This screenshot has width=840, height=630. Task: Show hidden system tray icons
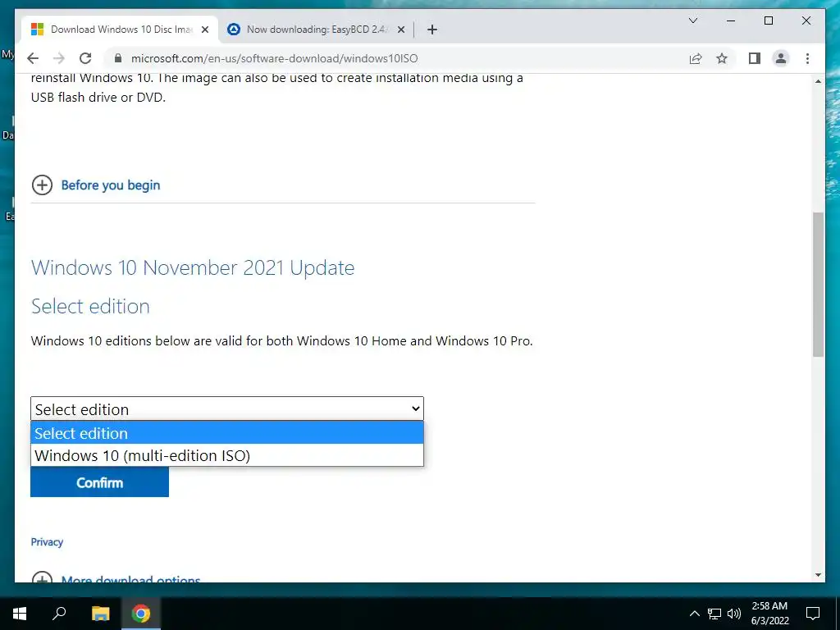point(694,614)
